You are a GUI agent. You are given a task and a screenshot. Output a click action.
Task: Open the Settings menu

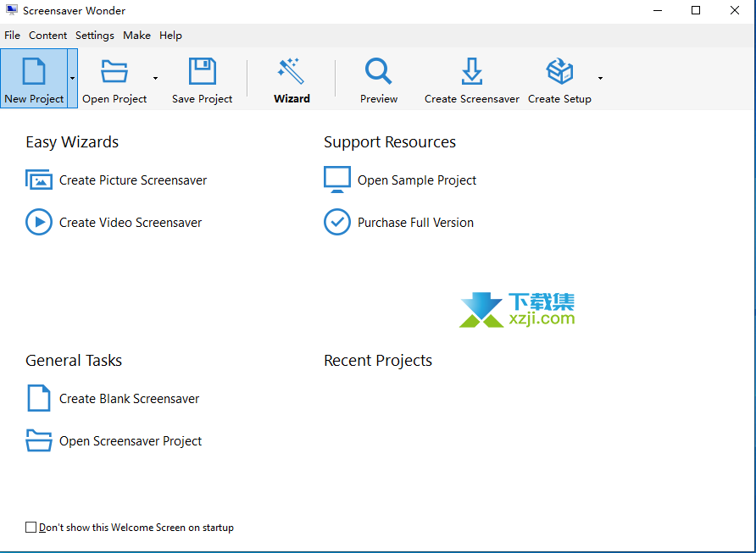[95, 36]
